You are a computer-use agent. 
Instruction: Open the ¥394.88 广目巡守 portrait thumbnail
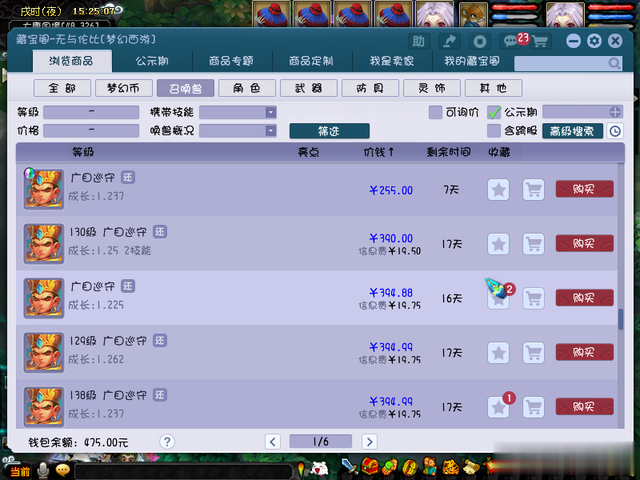pos(44,298)
